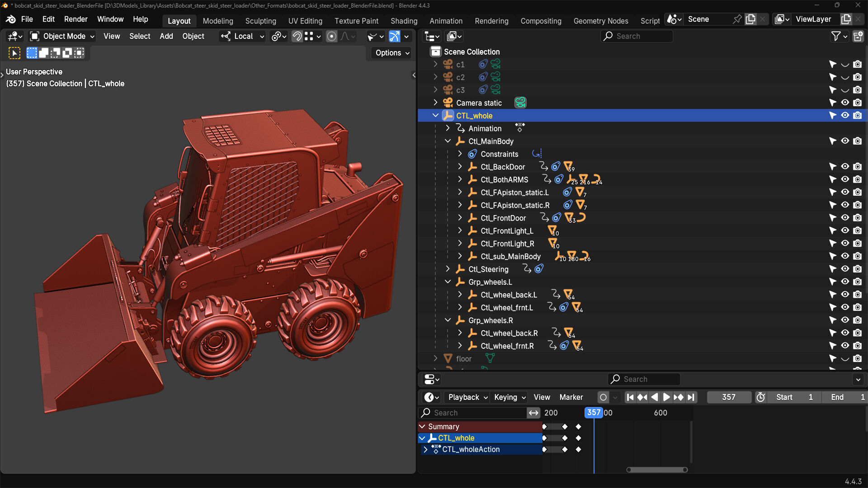Toggle viewport visibility of Ctl_Steering
Viewport: 868px width, 488px height.
(x=844, y=269)
